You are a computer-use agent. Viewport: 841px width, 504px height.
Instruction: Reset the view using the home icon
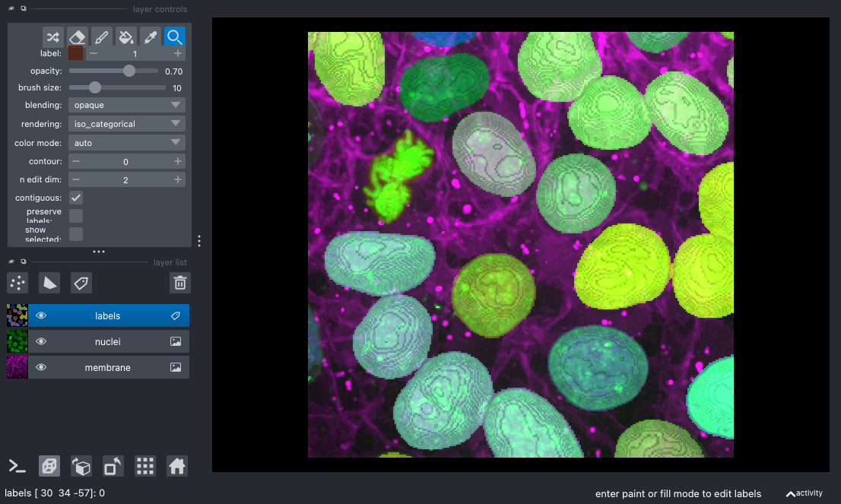[x=176, y=465]
